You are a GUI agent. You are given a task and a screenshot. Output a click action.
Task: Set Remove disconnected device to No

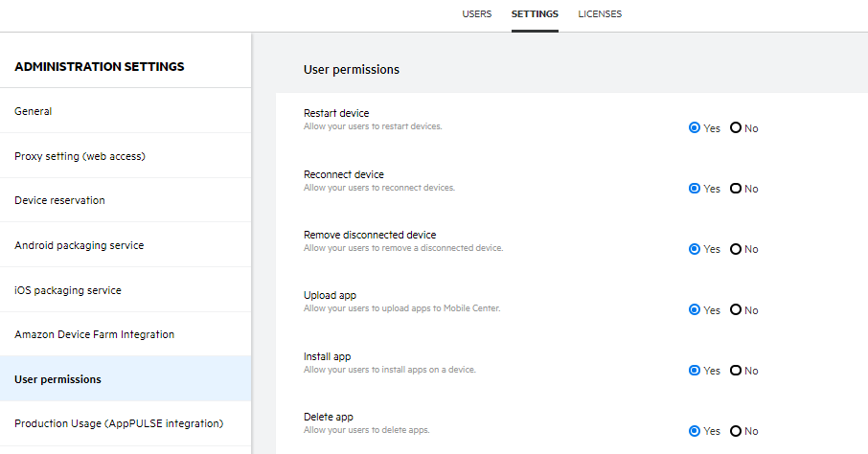click(x=736, y=249)
